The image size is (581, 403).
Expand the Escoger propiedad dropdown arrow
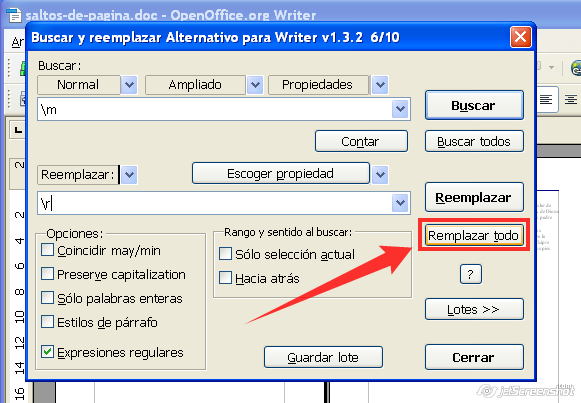(380, 174)
